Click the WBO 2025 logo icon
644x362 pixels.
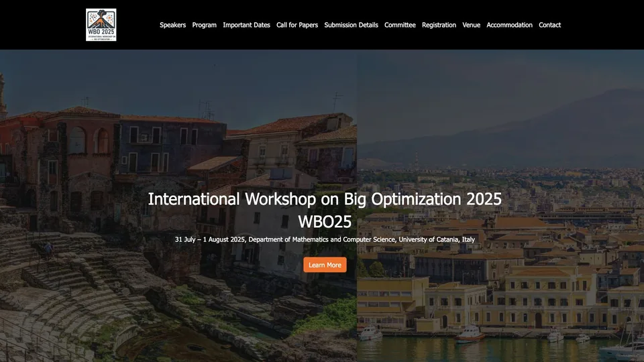[101, 25]
